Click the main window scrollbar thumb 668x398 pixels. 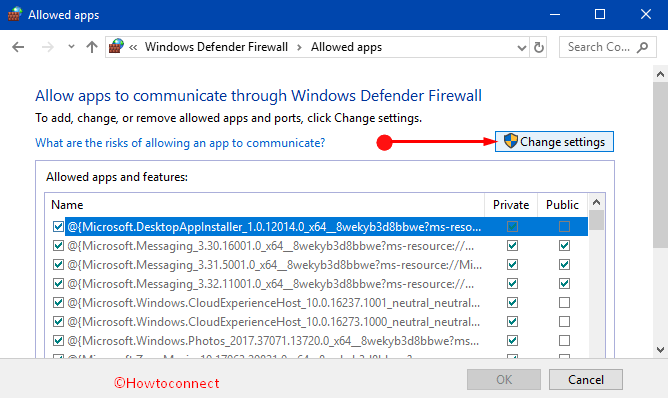[x=660, y=165]
